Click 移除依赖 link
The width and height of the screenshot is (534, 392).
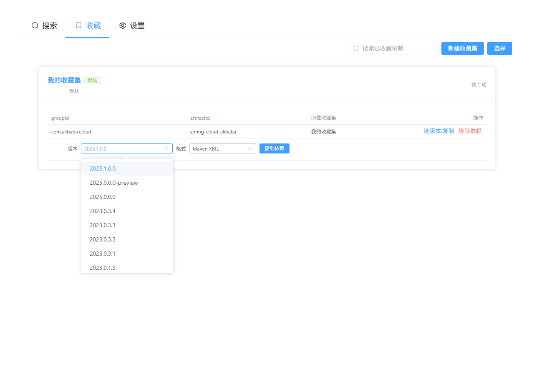click(x=470, y=131)
